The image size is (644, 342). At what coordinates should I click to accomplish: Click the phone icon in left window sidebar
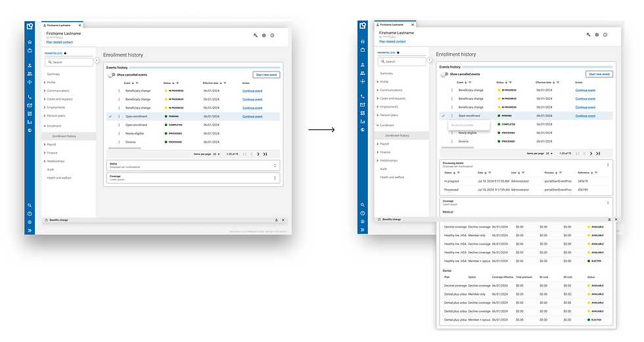(x=30, y=97)
